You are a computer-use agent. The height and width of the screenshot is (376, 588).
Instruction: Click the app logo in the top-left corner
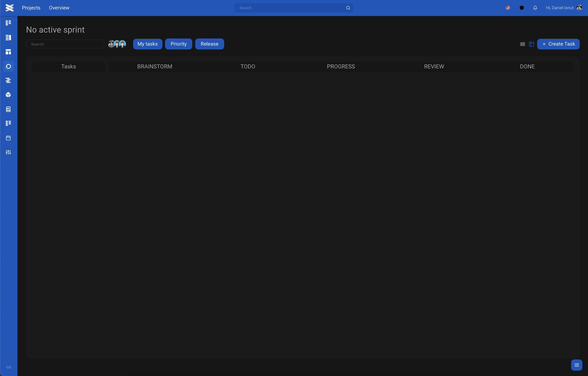tap(9, 8)
